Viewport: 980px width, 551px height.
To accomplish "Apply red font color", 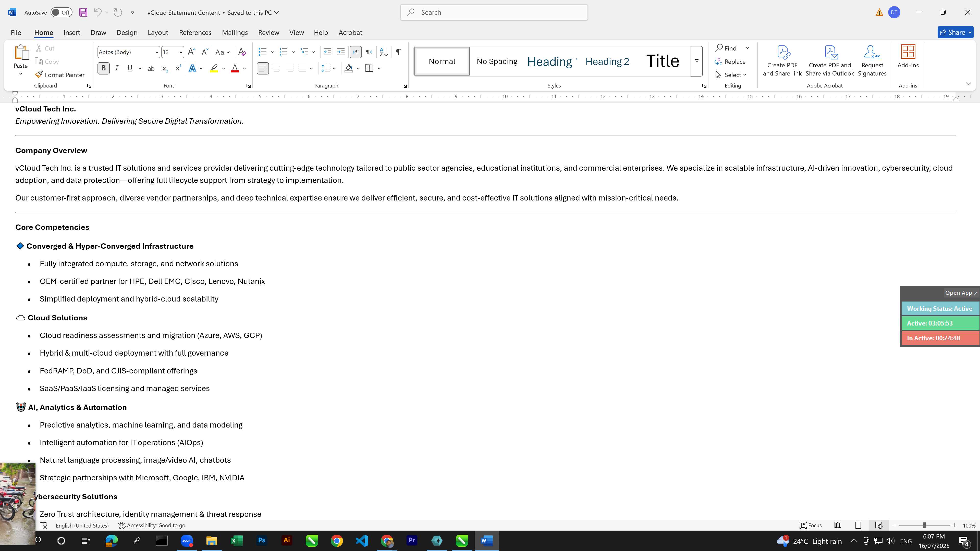I will coord(235,68).
